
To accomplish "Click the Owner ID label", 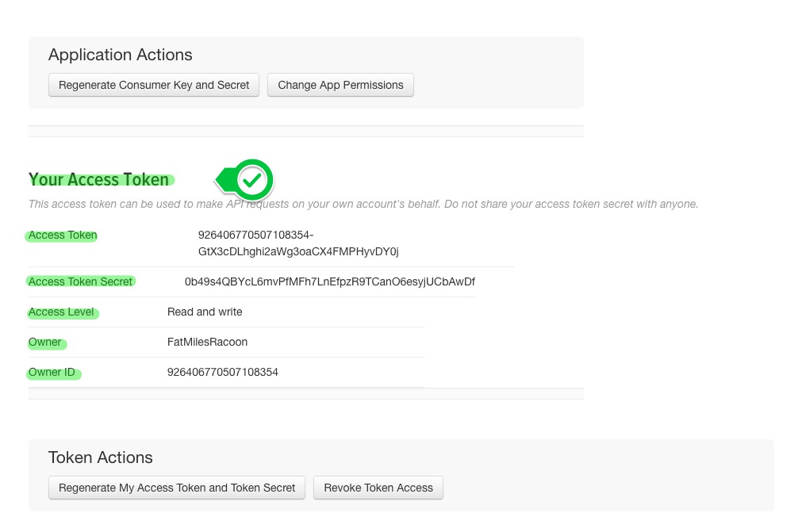I will tap(52, 373).
